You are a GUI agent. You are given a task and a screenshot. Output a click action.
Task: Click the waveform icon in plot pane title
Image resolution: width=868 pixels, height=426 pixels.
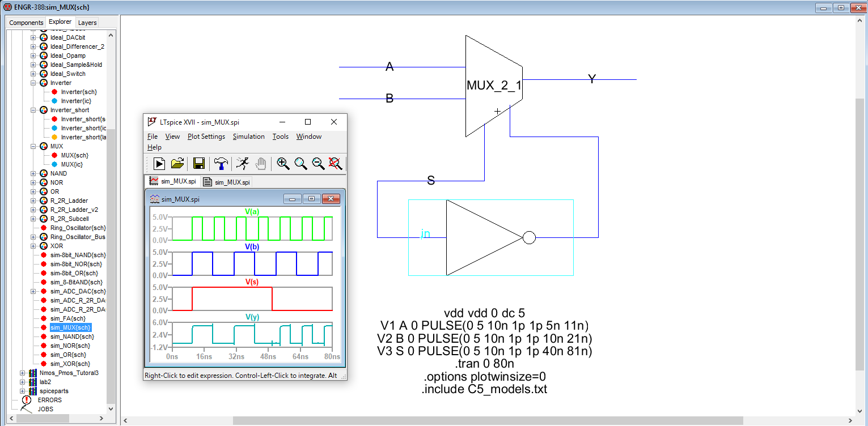[x=154, y=199]
